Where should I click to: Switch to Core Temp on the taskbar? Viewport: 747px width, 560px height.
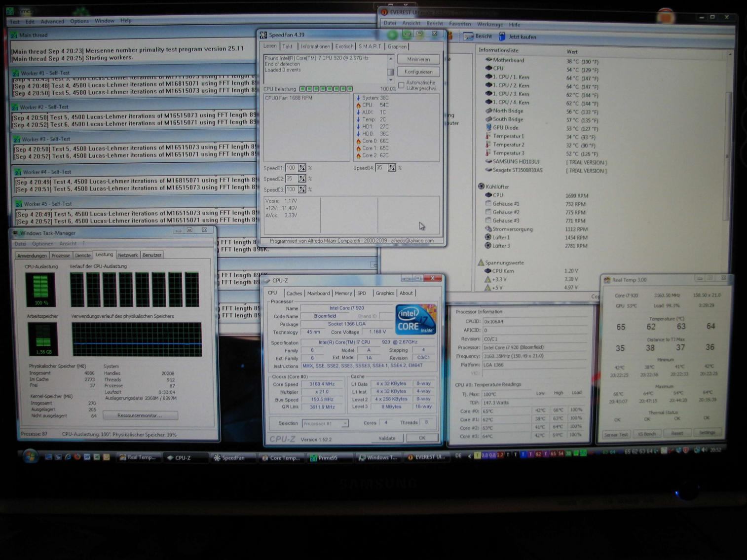point(281,458)
